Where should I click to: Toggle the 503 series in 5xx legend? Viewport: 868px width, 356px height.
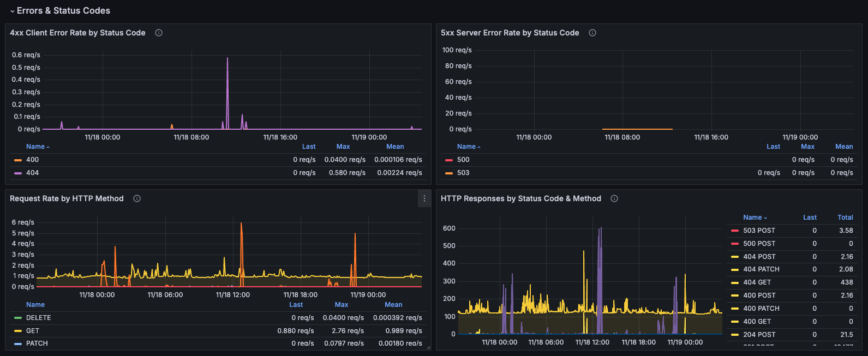(463, 173)
